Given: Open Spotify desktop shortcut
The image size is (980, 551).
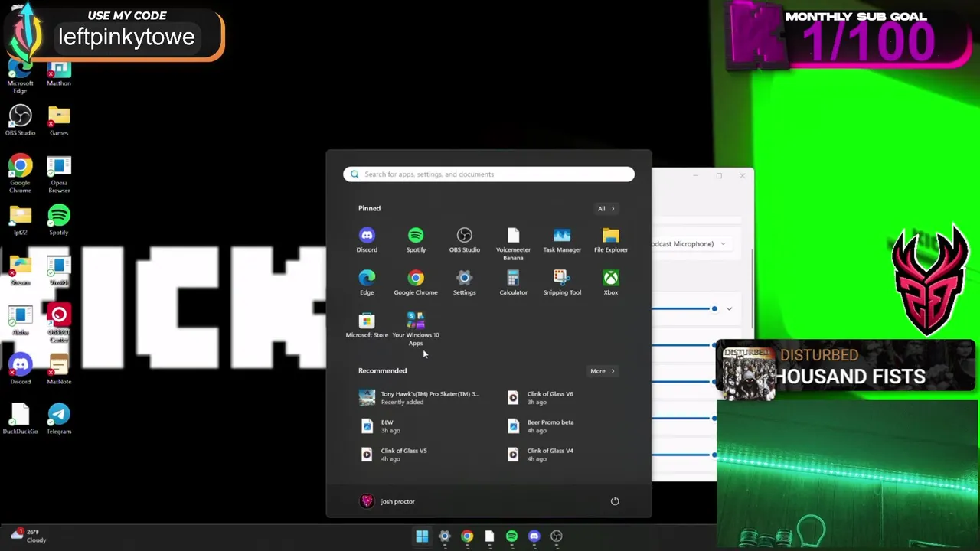Looking at the screenshot, I should pyautogui.click(x=59, y=221).
